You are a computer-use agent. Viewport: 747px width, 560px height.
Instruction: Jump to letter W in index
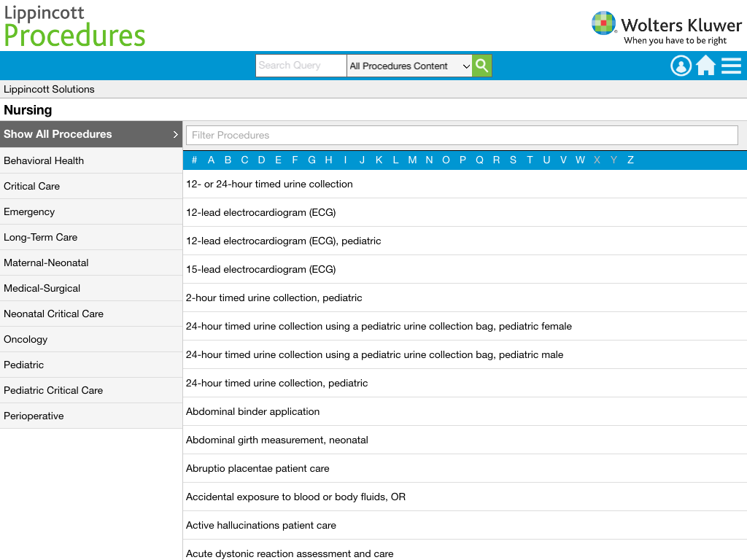pyautogui.click(x=580, y=160)
